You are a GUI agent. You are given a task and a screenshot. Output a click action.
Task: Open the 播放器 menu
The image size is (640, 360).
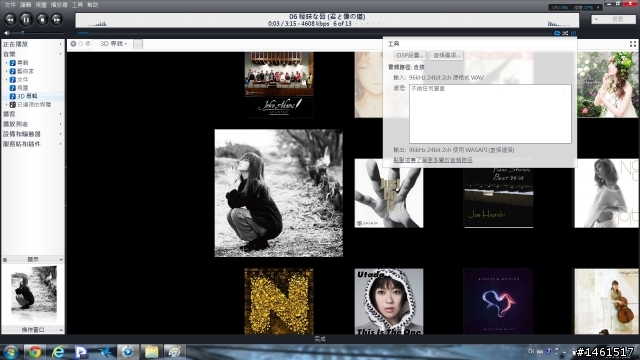pyautogui.click(x=59, y=5)
